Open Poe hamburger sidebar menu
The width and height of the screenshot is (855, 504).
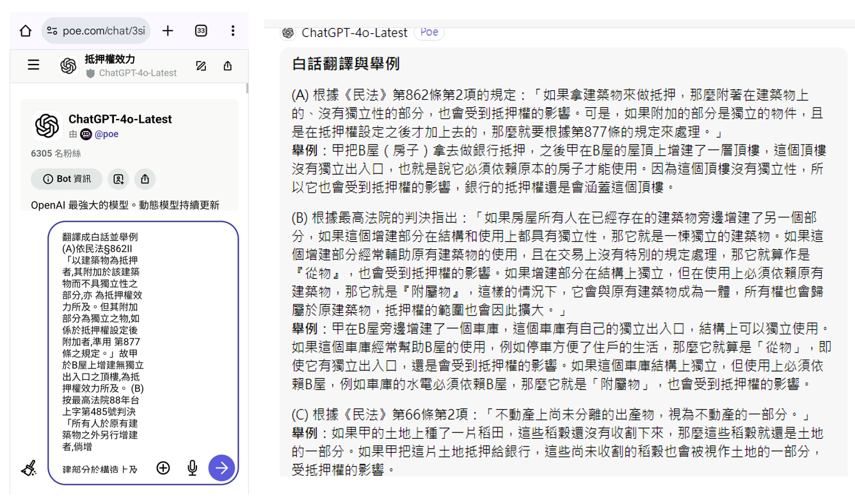(33, 65)
